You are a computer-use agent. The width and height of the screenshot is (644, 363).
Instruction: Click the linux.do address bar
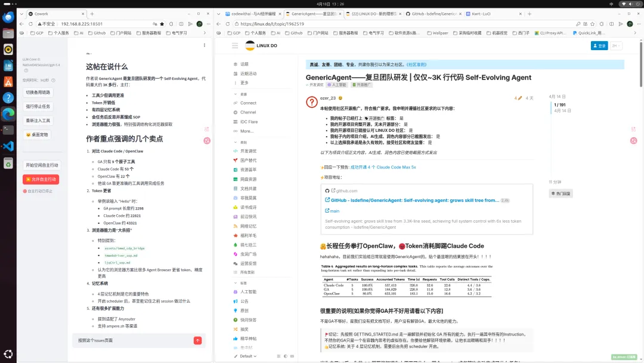coord(404,24)
